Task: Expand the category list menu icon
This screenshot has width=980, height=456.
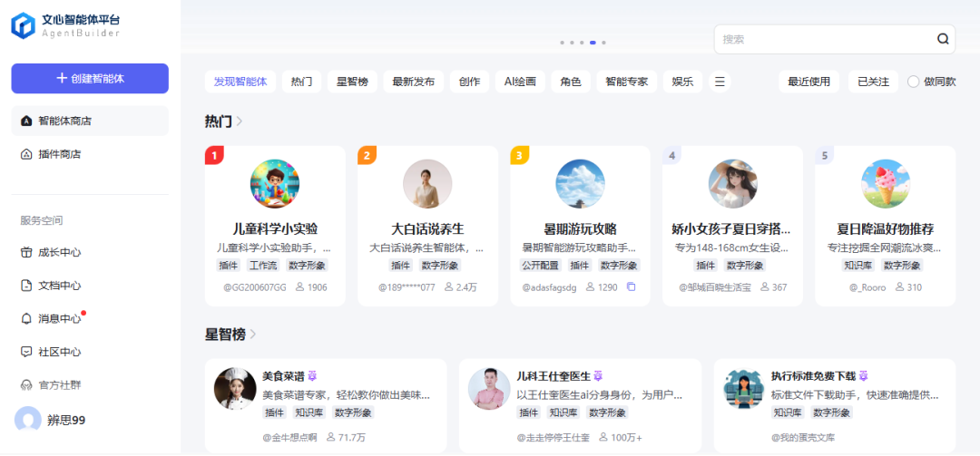Action: click(720, 82)
